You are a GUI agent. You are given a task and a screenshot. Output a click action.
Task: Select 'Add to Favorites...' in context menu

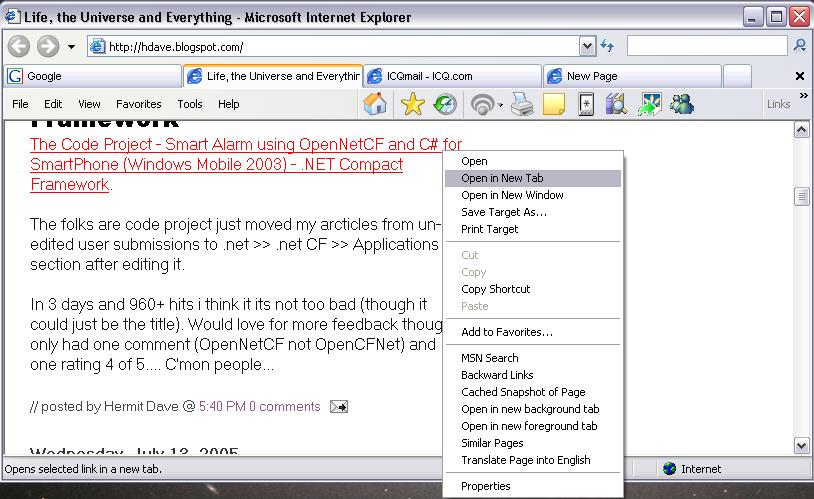(x=506, y=332)
